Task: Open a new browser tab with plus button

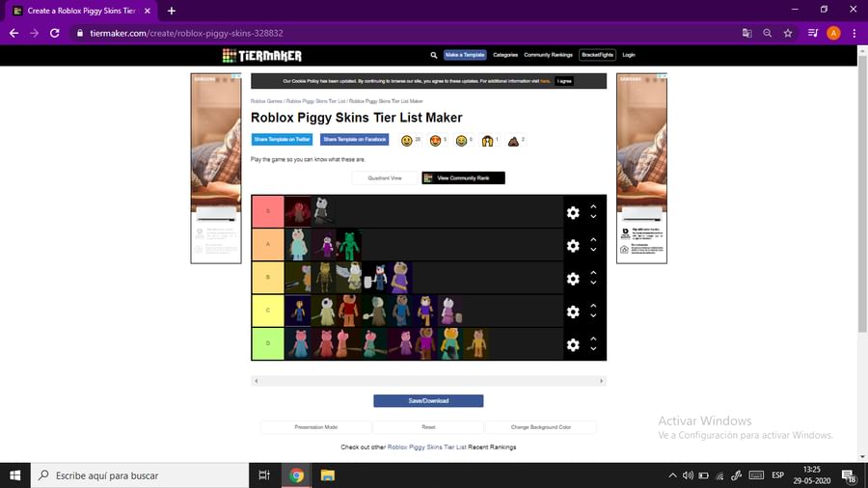Action: (171, 11)
